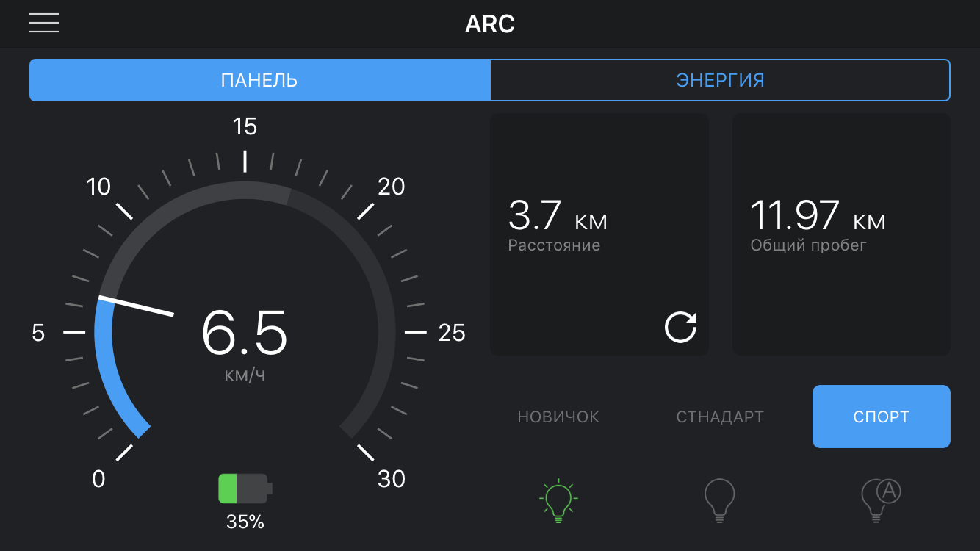This screenshot has height=551, width=980.
Task: Tap the 15 mark on the speedometer
Action: pyautogui.click(x=245, y=127)
